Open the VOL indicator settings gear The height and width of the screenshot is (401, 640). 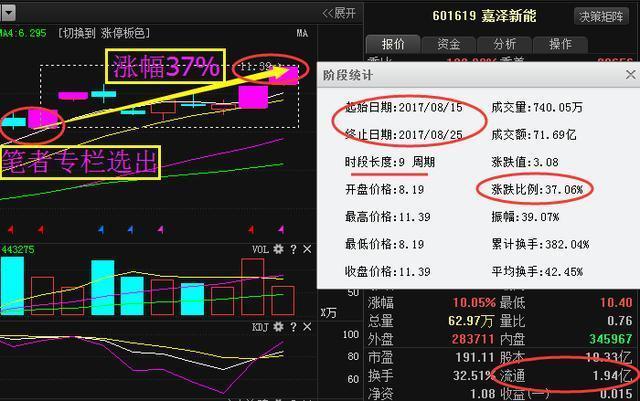click(278, 249)
